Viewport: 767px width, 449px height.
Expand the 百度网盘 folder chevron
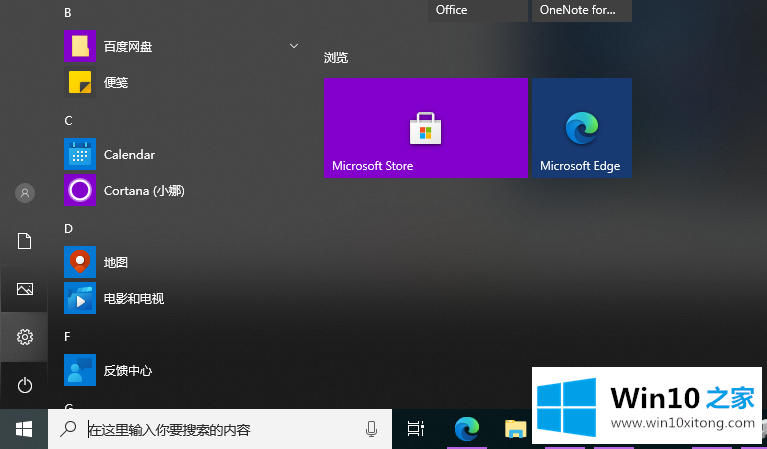tap(294, 46)
